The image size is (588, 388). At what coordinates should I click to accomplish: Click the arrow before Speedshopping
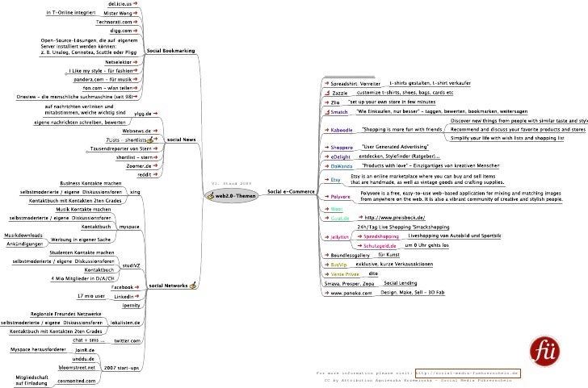pyautogui.click(x=360, y=236)
